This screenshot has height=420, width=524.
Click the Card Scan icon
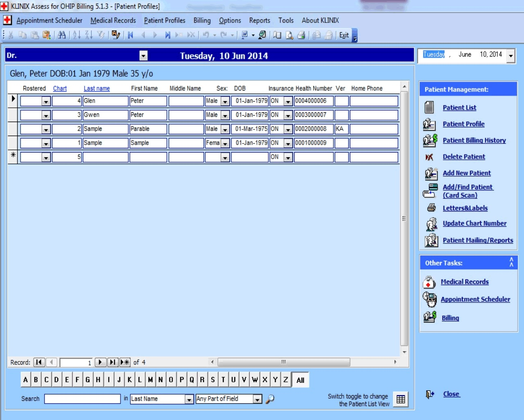point(430,191)
